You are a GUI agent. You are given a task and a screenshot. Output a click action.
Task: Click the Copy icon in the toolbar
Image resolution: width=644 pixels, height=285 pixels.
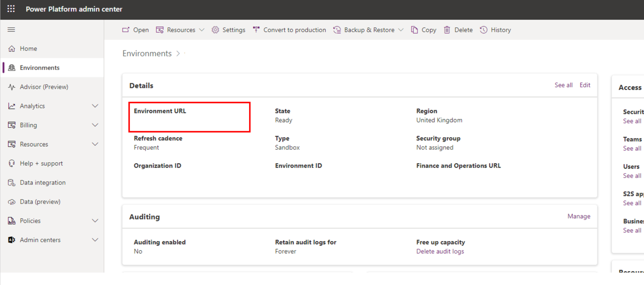[x=414, y=30]
